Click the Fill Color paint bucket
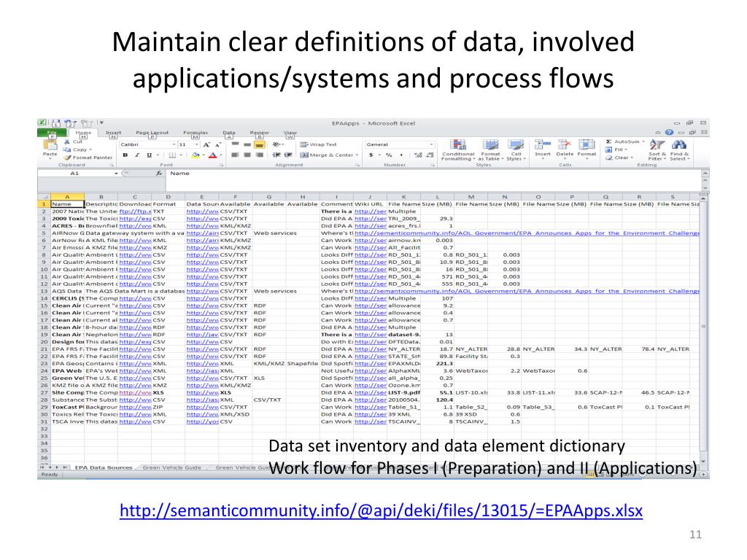Screen dimensions: 747x560 pos(195,155)
